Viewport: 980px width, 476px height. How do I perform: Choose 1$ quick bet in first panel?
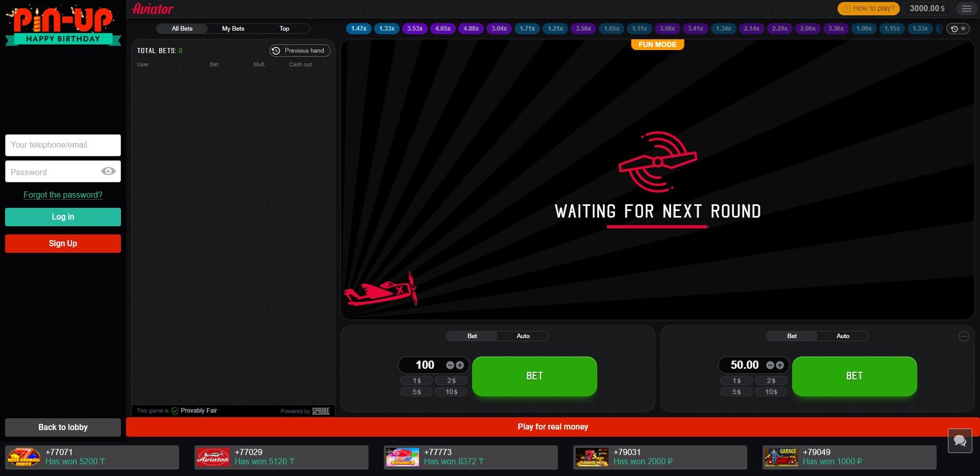pos(416,381)
